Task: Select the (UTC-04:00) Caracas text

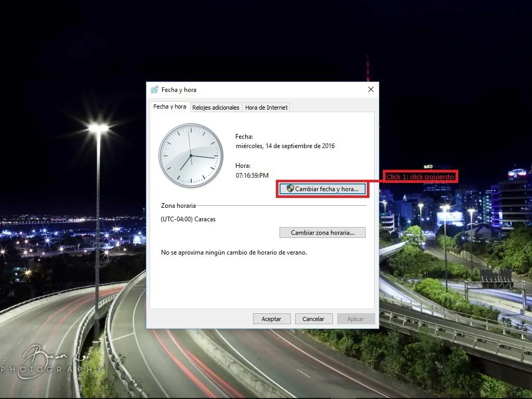Action: pyautogui.click(x=188, y=219)
